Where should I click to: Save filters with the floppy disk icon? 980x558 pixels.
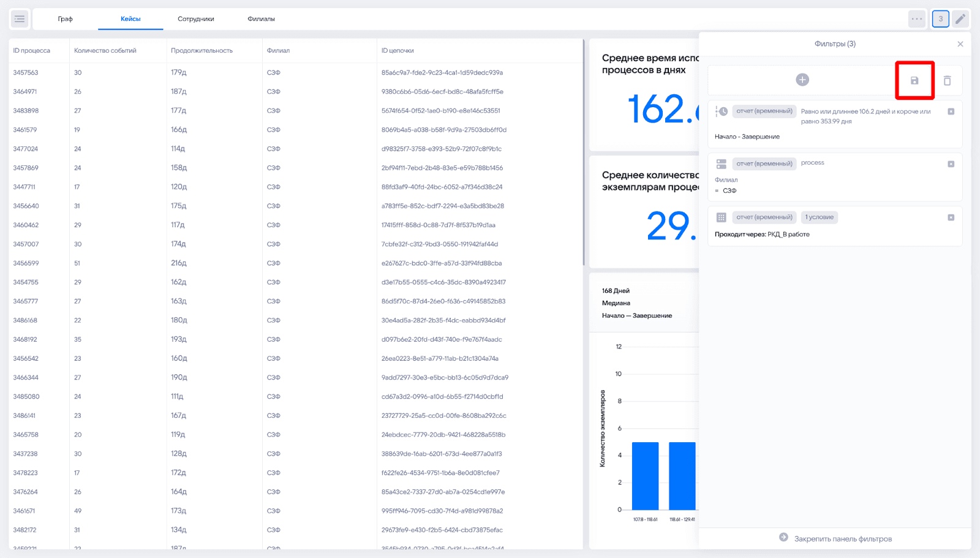click(914, 80)
